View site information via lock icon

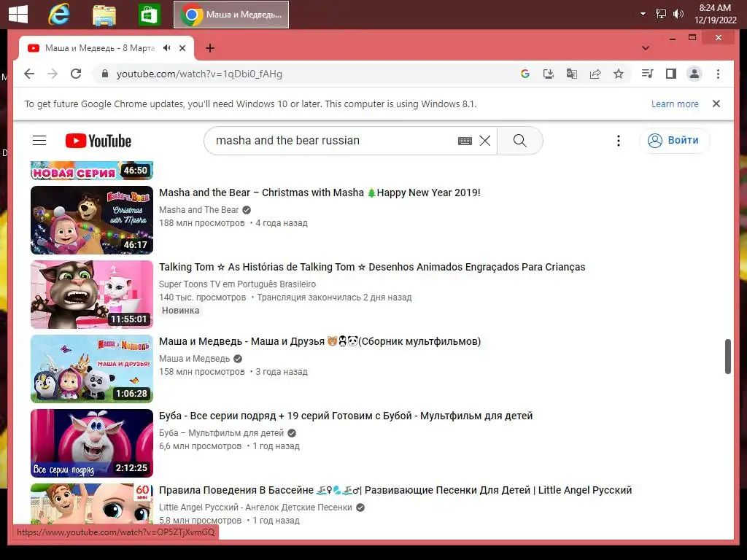(105, 74)
